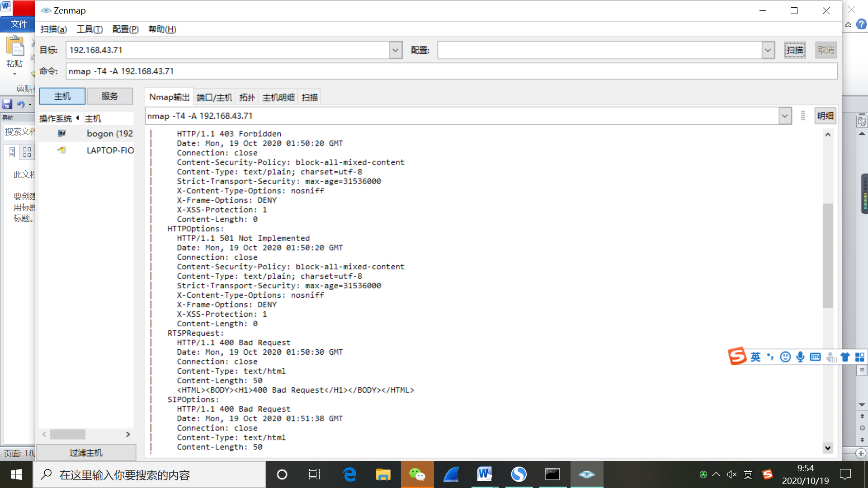Click the output options lines icon
Image resolution: width=868 pixels, height=488 pixels.
click(x=803, y=116)
